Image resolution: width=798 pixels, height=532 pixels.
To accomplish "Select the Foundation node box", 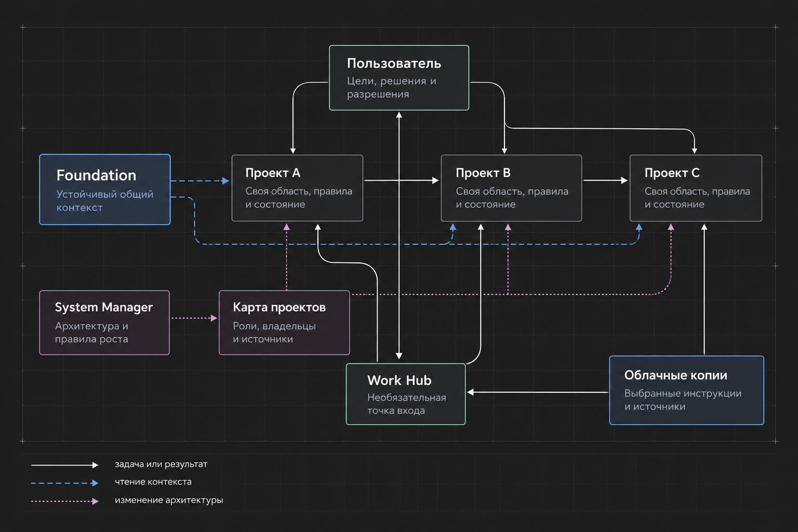I will 105,190.
